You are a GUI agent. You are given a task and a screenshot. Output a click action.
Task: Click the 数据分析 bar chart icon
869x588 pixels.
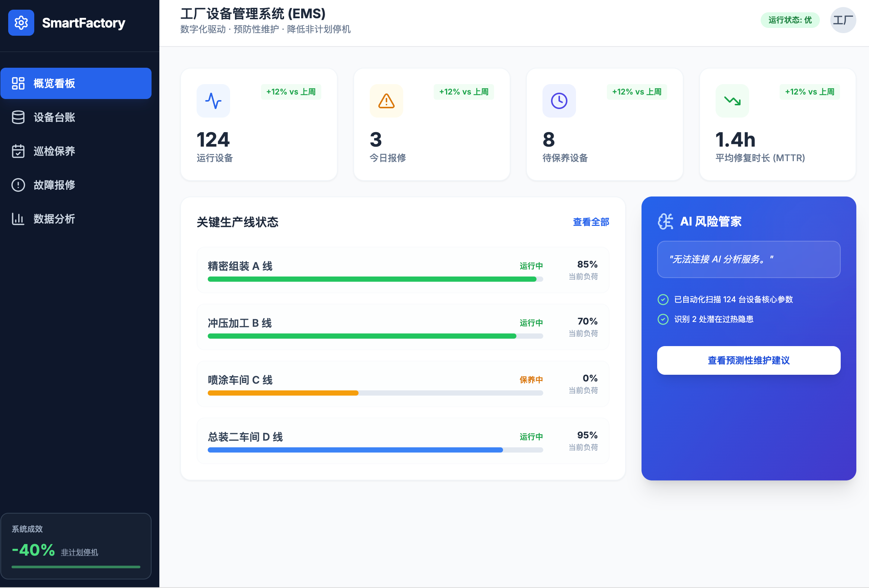tap(18, 219)
